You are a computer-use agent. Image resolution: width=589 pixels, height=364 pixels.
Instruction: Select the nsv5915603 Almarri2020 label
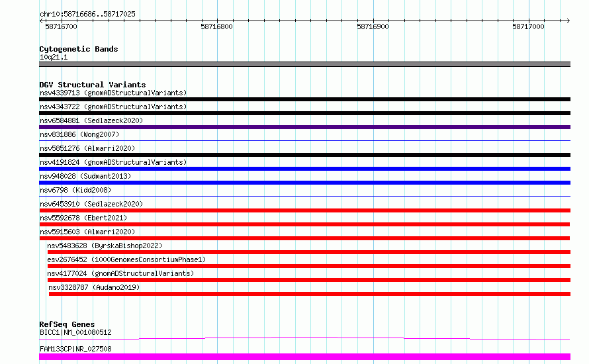(87, 232)
